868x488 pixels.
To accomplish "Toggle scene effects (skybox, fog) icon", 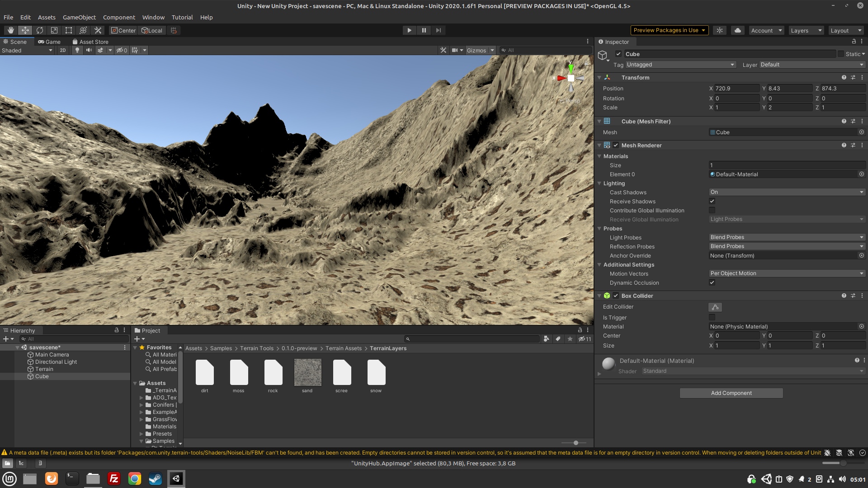I will tap(100, 50).
